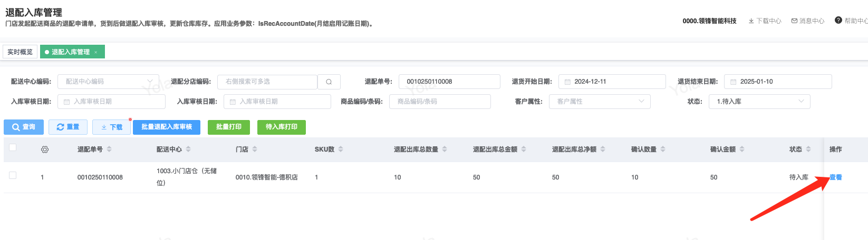This screenshot has width=868, height=240.
Task: Click the second 入库审核日期 date field
Action: [x=277, y=102]
